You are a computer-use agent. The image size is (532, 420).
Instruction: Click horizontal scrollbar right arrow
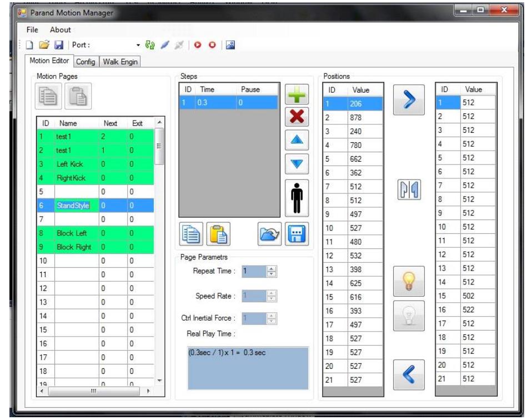[x=148, y=391]
